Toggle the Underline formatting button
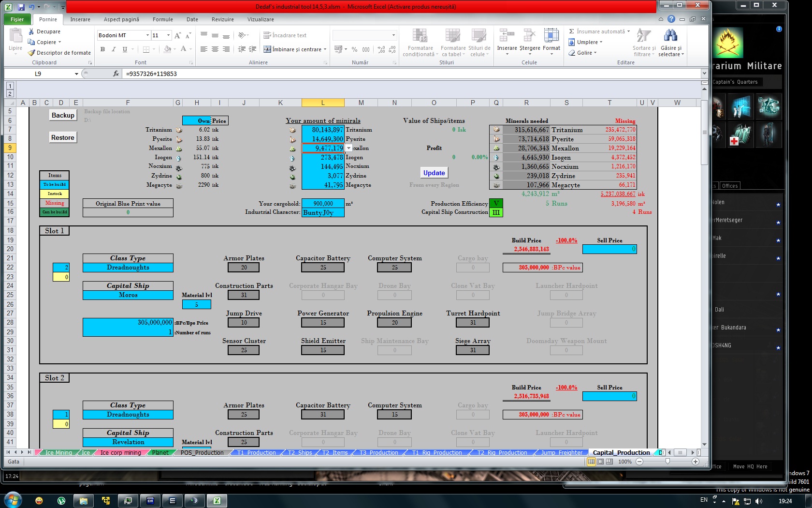This screenshot has width=812, height=508. 125,49
